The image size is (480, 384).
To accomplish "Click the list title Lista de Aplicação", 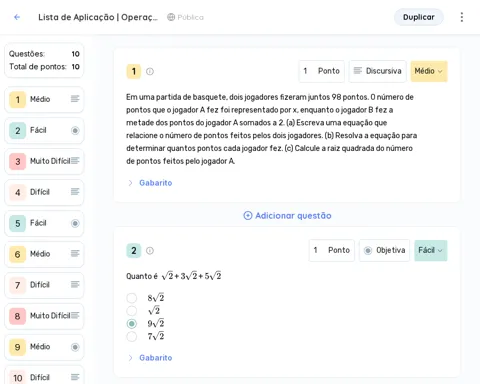I will click(98, 17).
